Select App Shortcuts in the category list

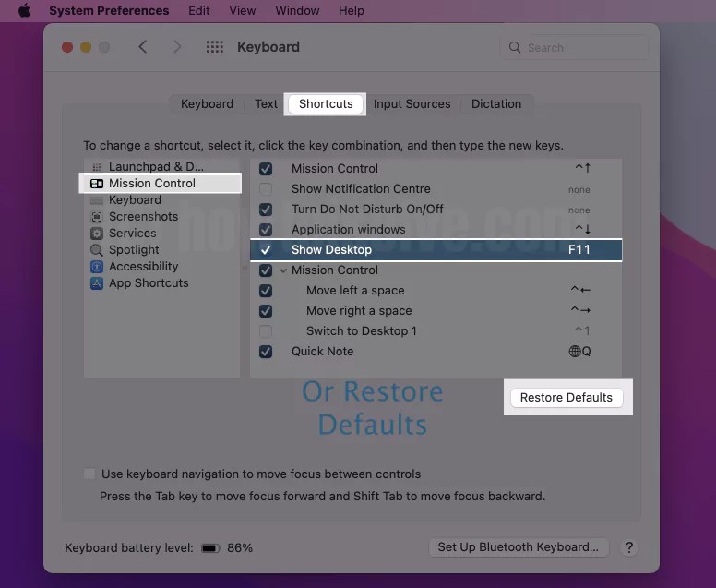tap(161, 282)
